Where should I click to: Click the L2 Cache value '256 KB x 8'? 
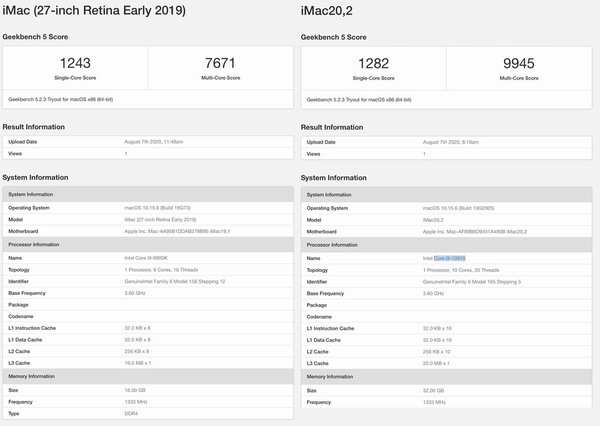tap(137, 351)
